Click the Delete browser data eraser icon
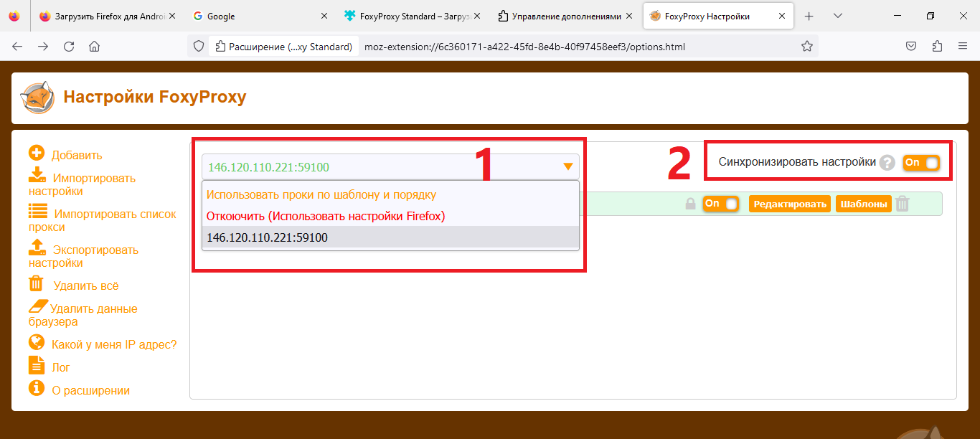This screenshot has height=439, width=980. [38, 306]
